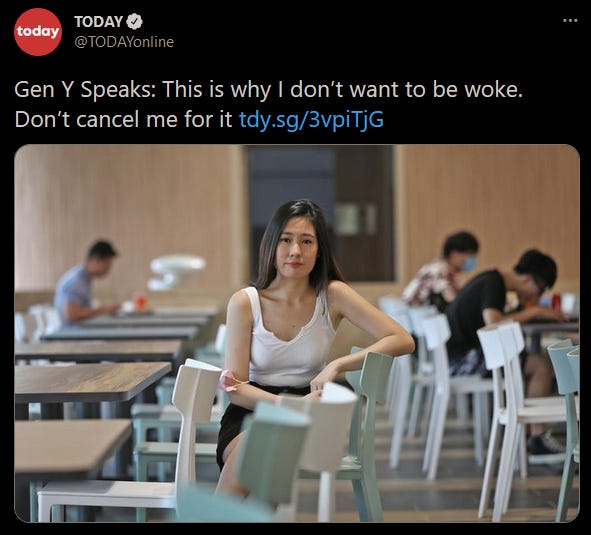Click the pink face mask on woman's arm
Viewport: 591px width, 535px height.
(x=231, y=380)
